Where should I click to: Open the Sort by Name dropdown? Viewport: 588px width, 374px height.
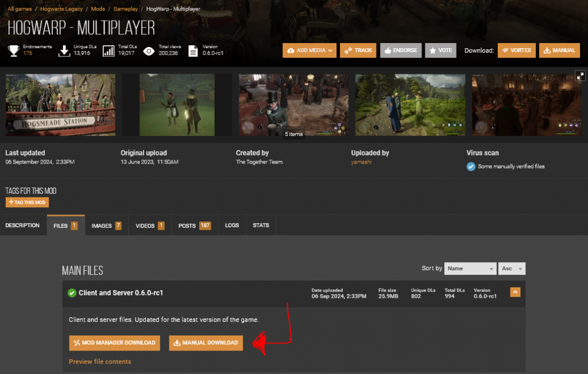[x=470, y=268]
